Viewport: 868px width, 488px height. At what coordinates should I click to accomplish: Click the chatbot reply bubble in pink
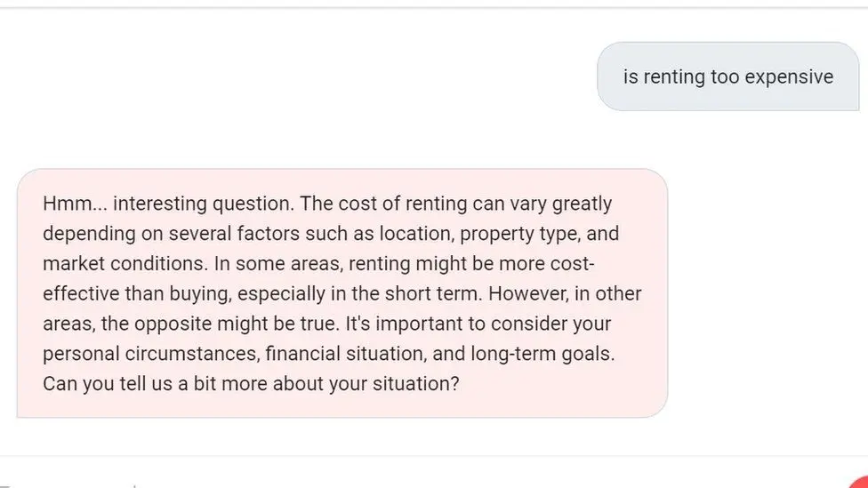click(342, 293)
